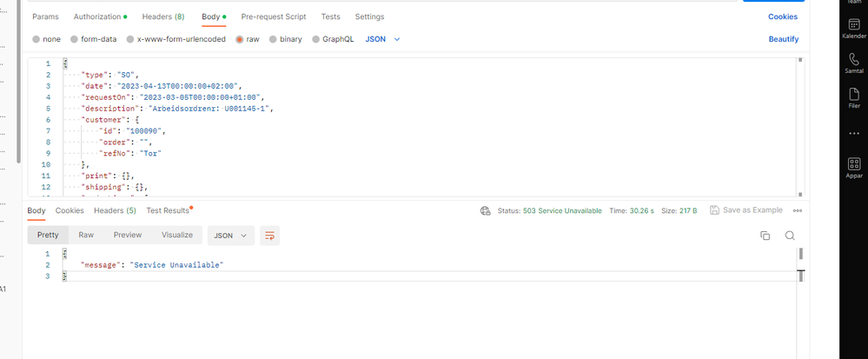Click the response body vertical scrollbar
Viewport: 868px width, 359px height.
pos(800,265)
